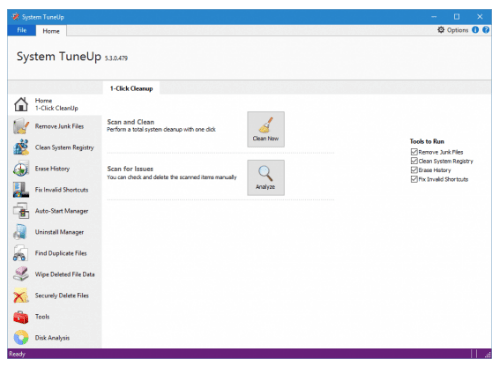The height and width of the screenshot is (367, 498).
Task: Click the 'Scan and Clean' heading
Action: pyautogui.click(x=131, y=122)
